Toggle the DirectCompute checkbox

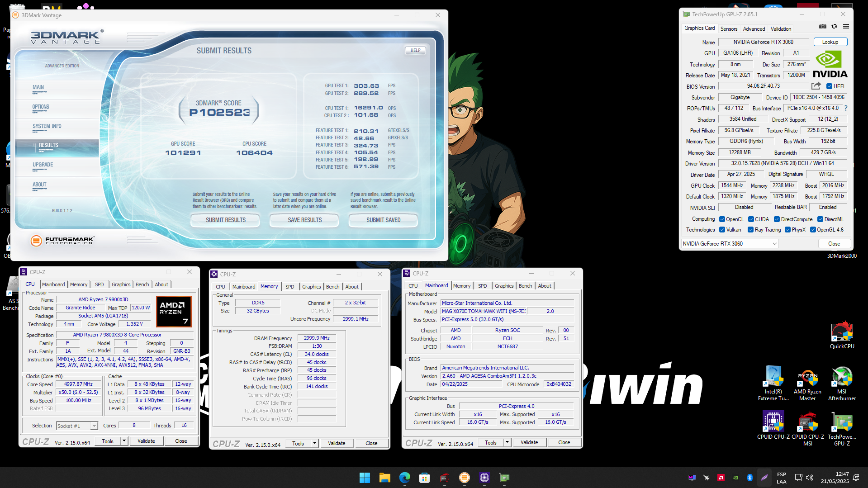[777, 219]
